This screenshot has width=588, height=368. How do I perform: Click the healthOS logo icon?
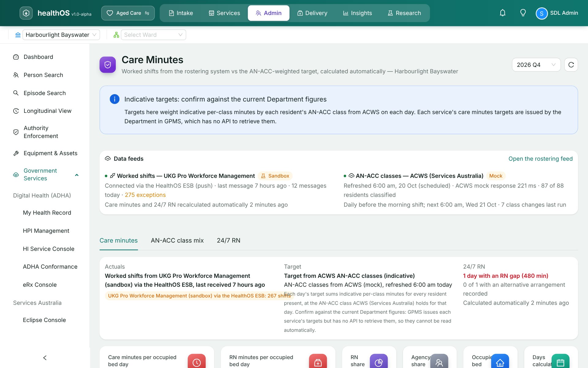[26, 13]
